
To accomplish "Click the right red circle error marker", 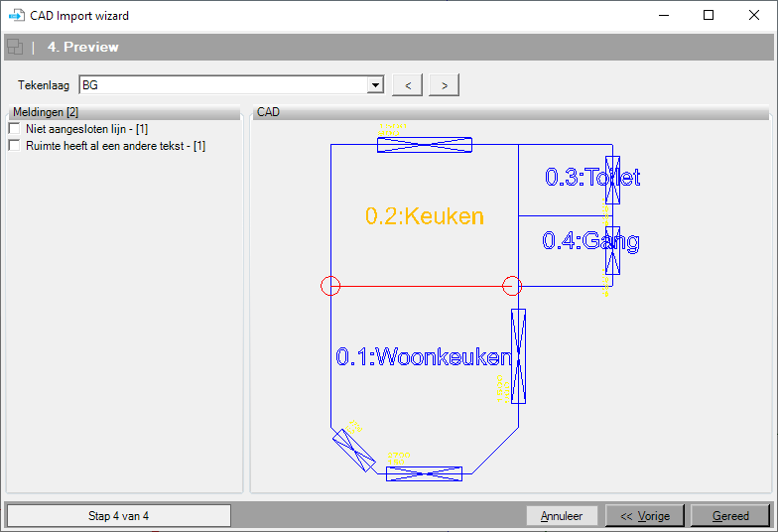I will click(x=512, y=287).
